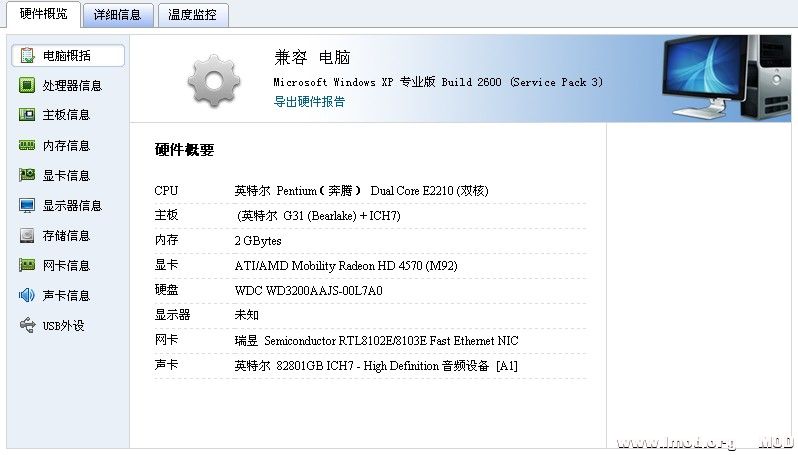Choose 显卡信息 sidebar label
Image resolution: width=798 pixels, height=455 pixels.
[66, 176]
